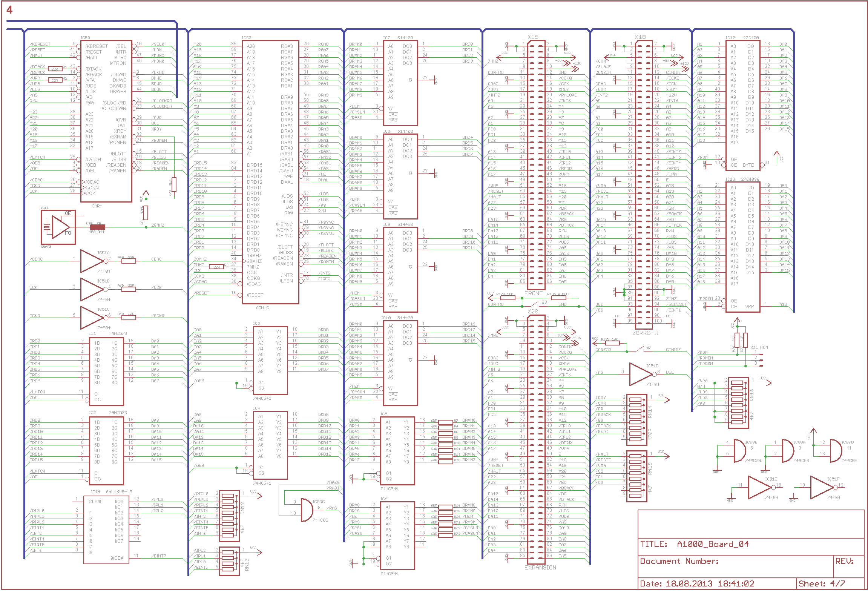Click the "/SERESET" label on ZORRO-II connector
The height and width of the screenshot is (591, 868).
point(676,304)
